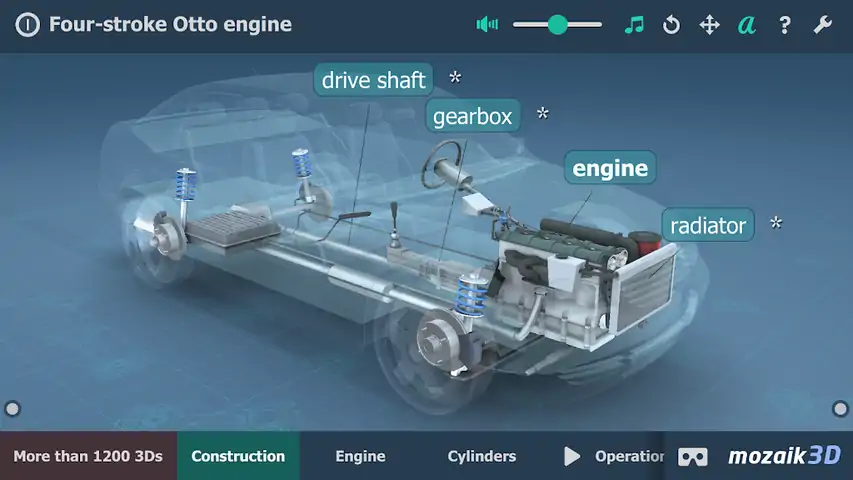Open the Construction tab
853x480 pixels.
pyautogui.click(x=238, y=456)
